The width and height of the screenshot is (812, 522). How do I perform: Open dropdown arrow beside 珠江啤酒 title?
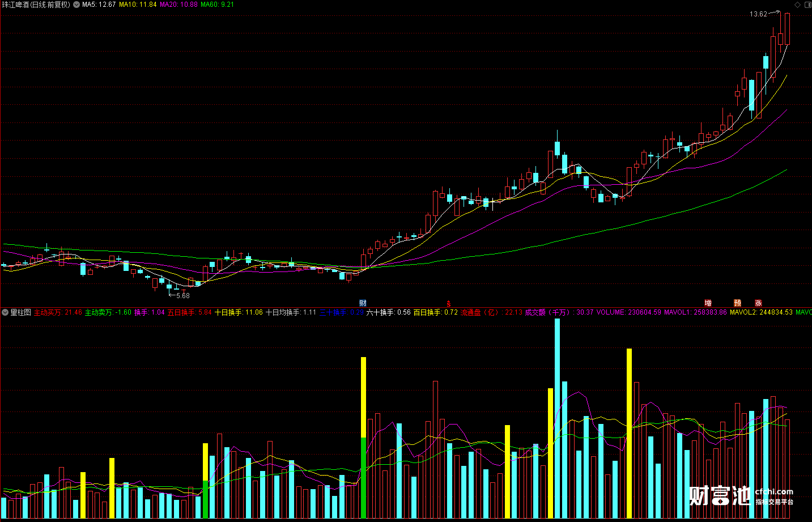pyautogui.click(x=76, y=5)
